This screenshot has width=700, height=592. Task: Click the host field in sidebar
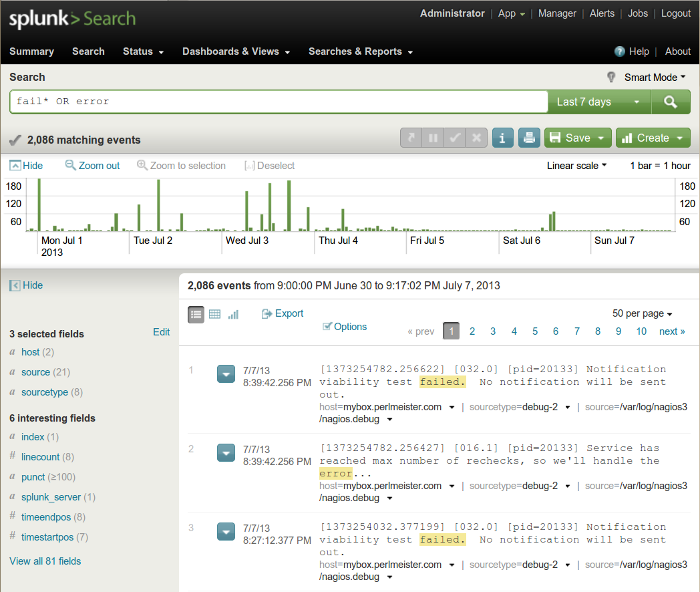coord(30,352)
